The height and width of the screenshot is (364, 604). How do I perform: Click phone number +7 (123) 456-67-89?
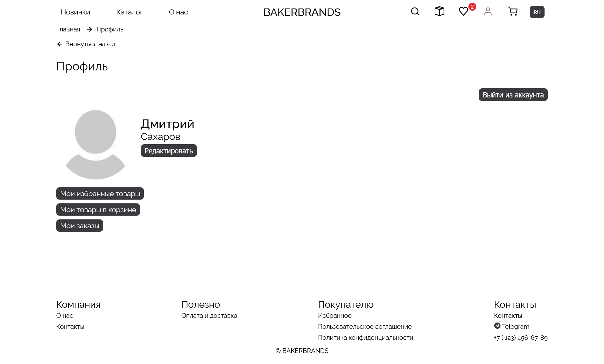(x=521, y=338)
